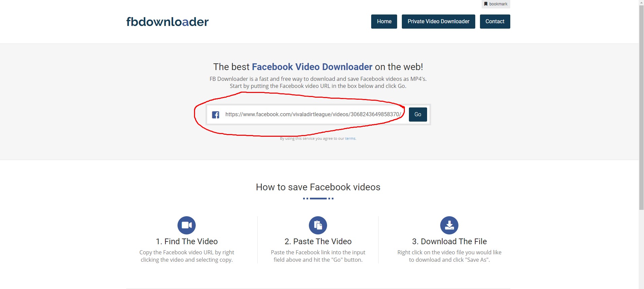
Task: Go to the Contact page
Action: [495, 22]
